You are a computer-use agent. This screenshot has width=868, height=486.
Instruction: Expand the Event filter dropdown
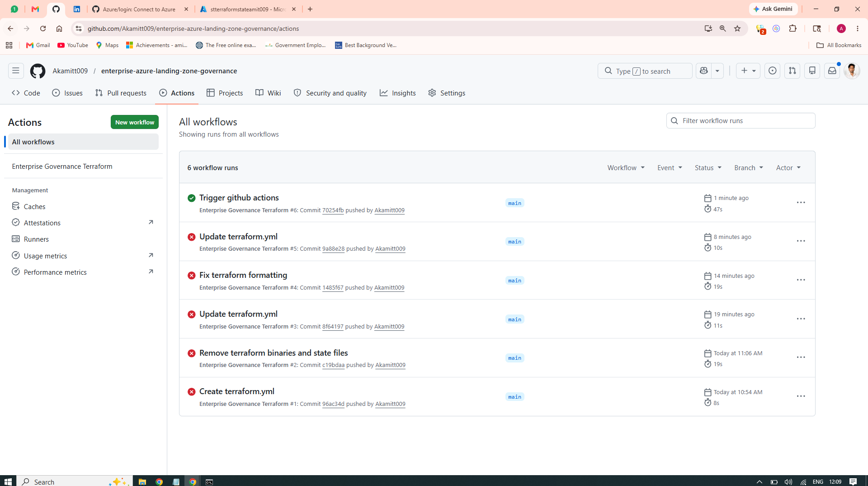(670, 168)
